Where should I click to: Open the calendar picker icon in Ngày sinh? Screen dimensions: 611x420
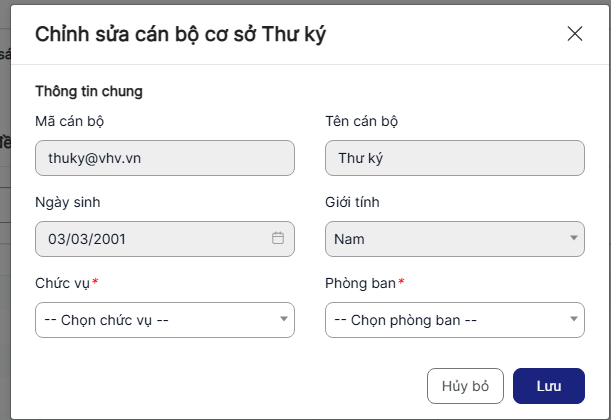[278, 238]
